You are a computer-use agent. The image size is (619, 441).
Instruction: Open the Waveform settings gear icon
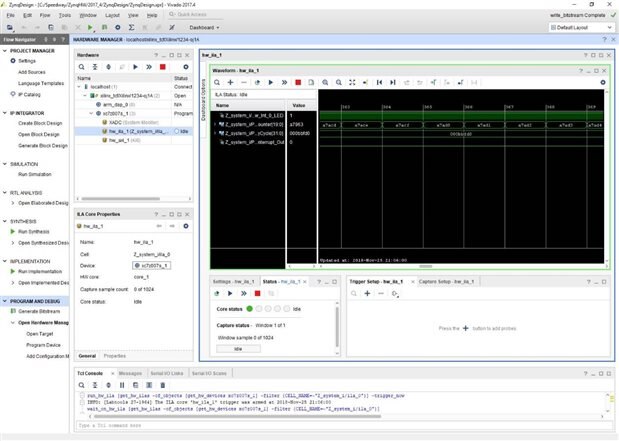point(602,82)
